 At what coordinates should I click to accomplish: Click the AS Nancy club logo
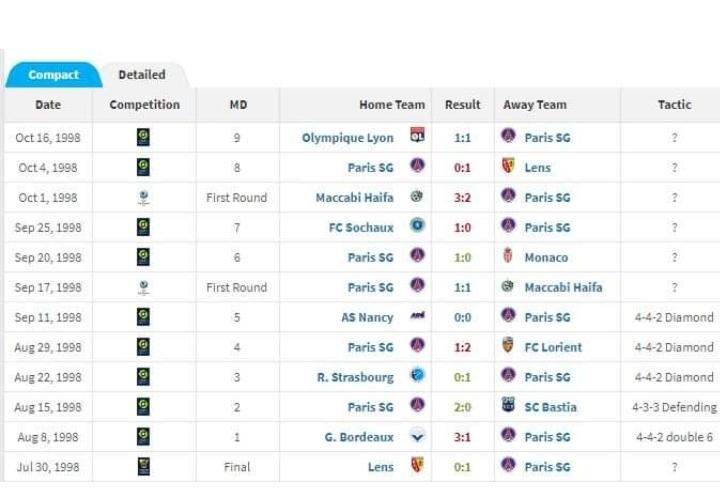[x=417, y=315]
